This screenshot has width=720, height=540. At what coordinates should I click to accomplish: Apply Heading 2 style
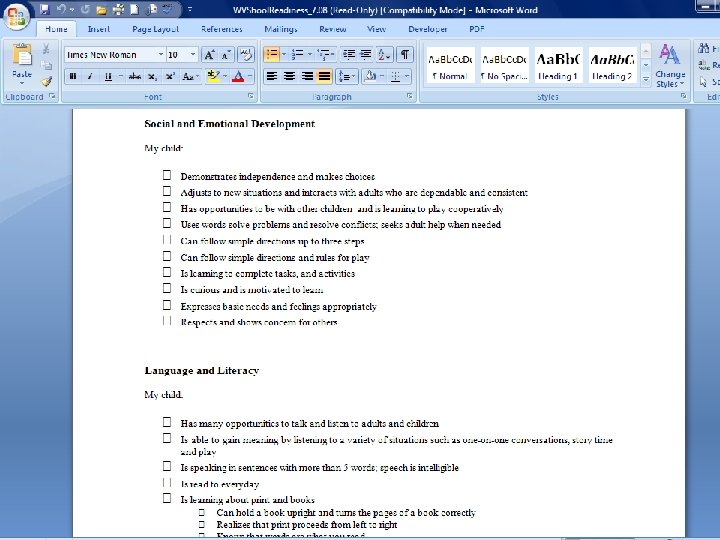[612, 65]
